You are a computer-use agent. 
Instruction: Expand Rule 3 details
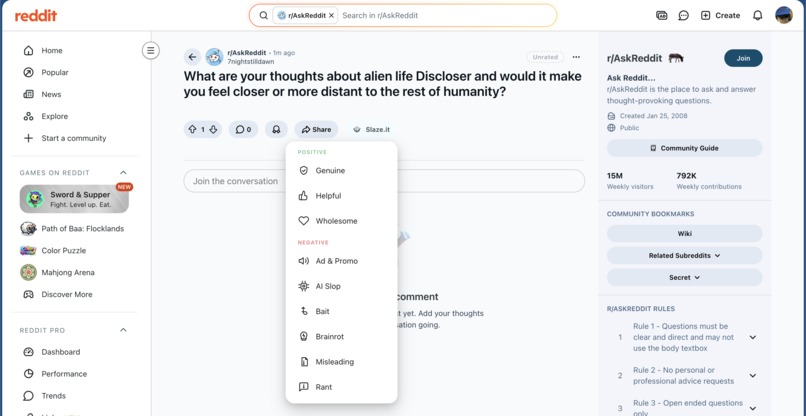pyautogui.click(x=753, y=408)
